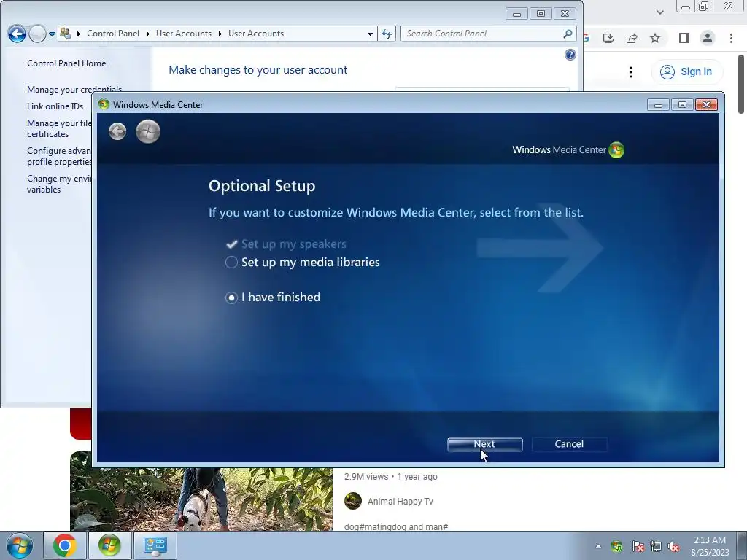
Task: Open recent pages dropdown in Control Panel
Action: tap(52, 34)
